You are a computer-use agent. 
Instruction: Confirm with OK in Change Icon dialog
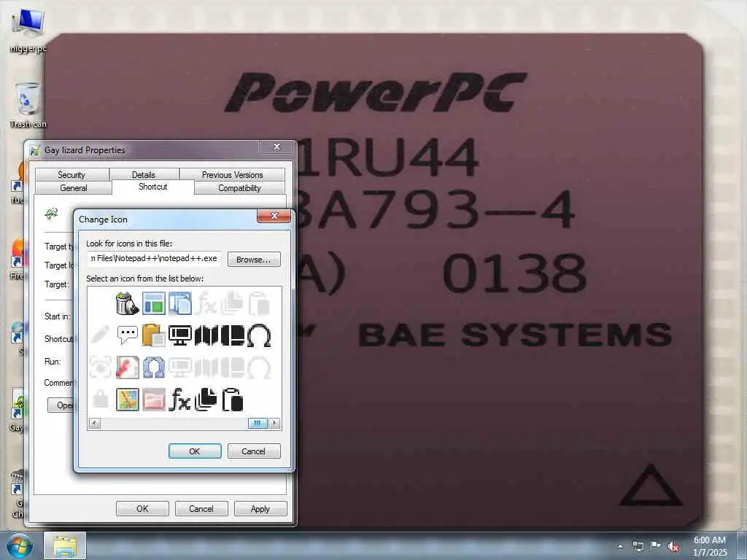pos(195,451)
